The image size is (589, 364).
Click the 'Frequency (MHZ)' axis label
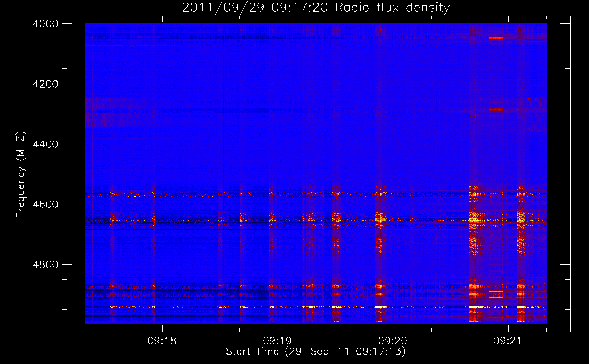point(21,175)
